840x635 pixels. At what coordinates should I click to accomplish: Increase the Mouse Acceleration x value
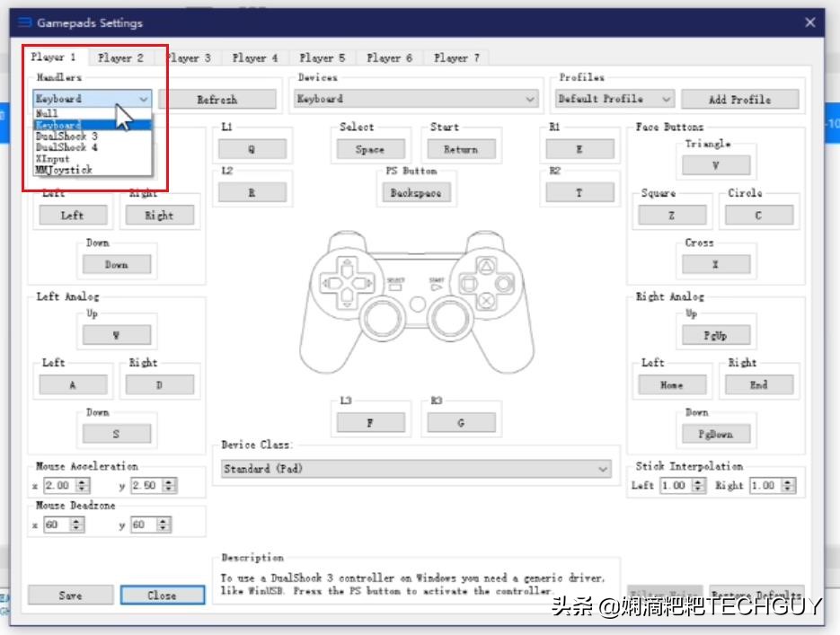(81, 481)
